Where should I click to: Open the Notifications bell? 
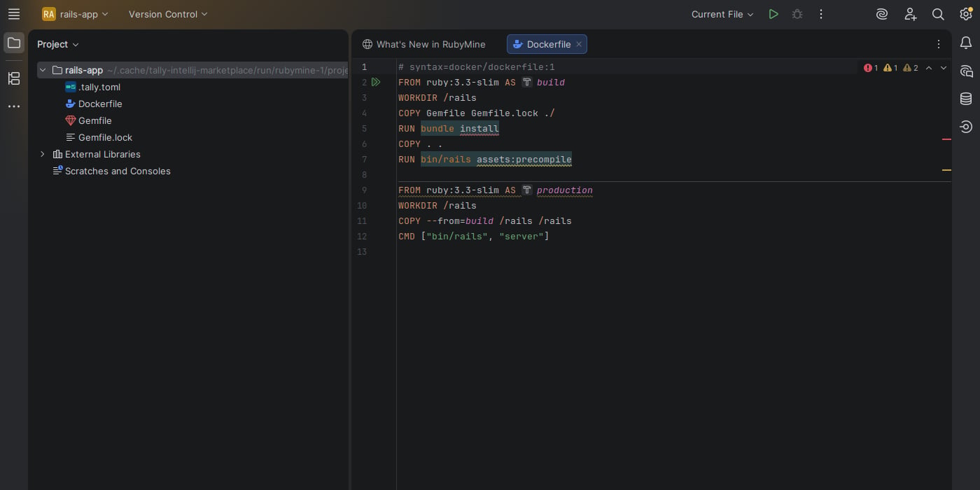pyautogui.click(x=966, y=43)
